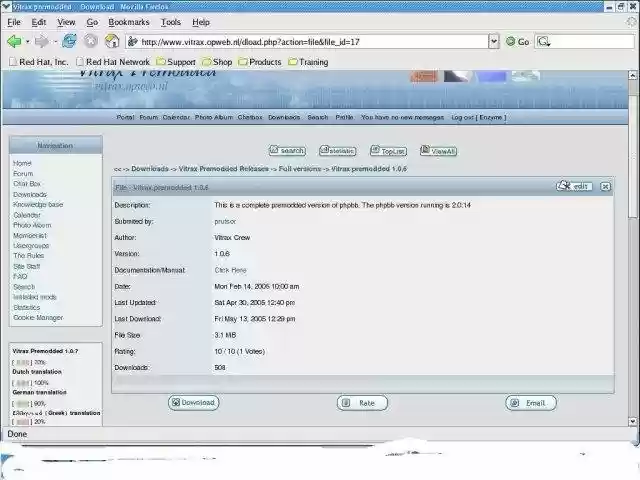Open the Help menu
The width and height of the screenshot is (640, 480).
click(x=201, y=22)
